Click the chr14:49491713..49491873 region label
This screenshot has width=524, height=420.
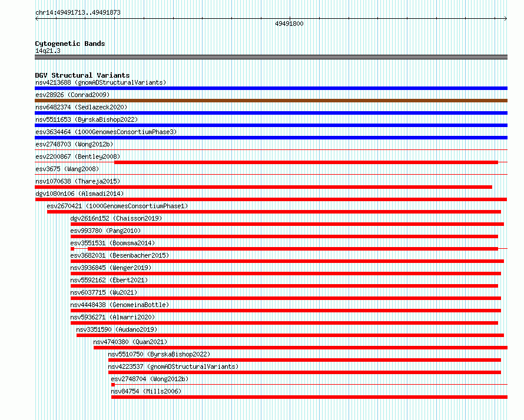[x=78, y=13]
